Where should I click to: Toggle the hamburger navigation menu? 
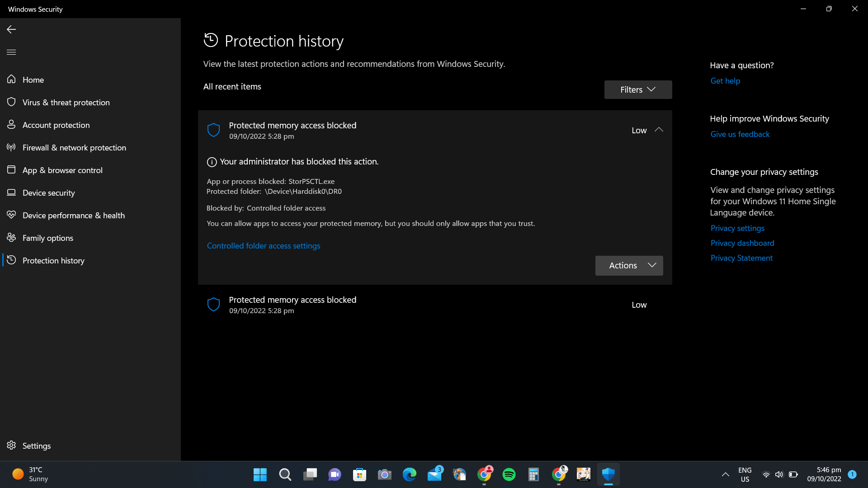(x=11, y=52)
